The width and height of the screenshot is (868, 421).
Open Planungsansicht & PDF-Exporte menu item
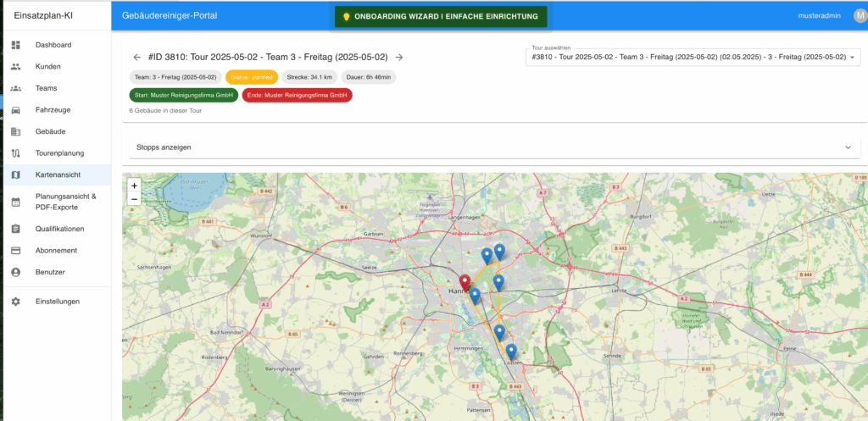click(65, 202)
